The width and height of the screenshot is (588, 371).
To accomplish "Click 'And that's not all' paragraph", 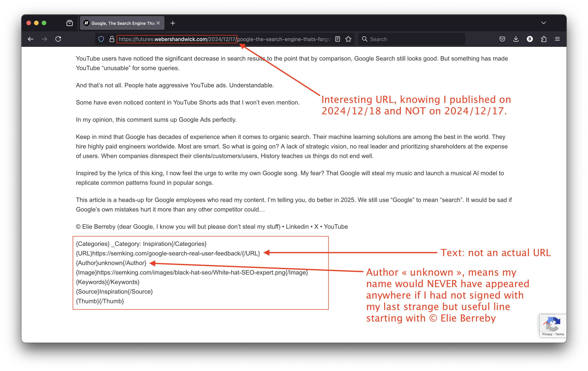I will point(175,85).
